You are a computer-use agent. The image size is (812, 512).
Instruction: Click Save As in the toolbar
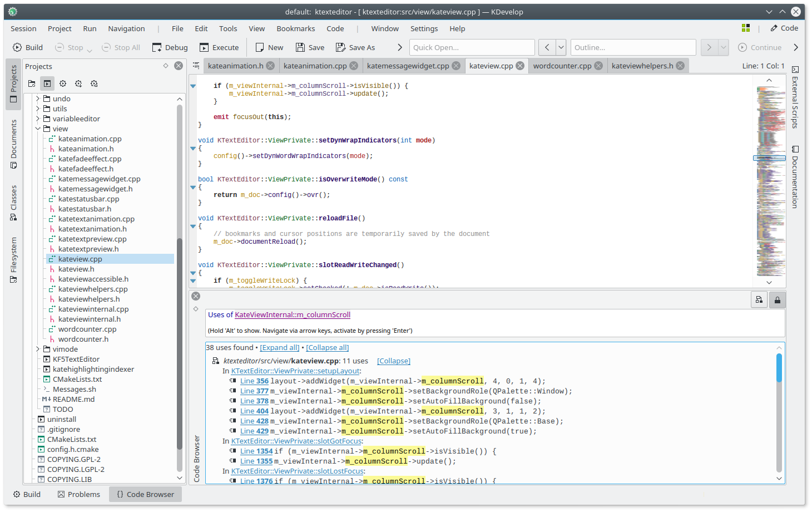(356, 47)
